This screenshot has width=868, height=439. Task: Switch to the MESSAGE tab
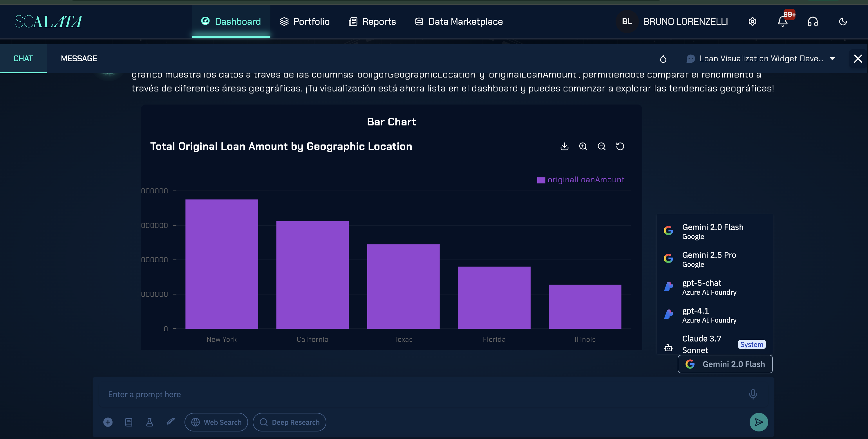coord(79,59)
